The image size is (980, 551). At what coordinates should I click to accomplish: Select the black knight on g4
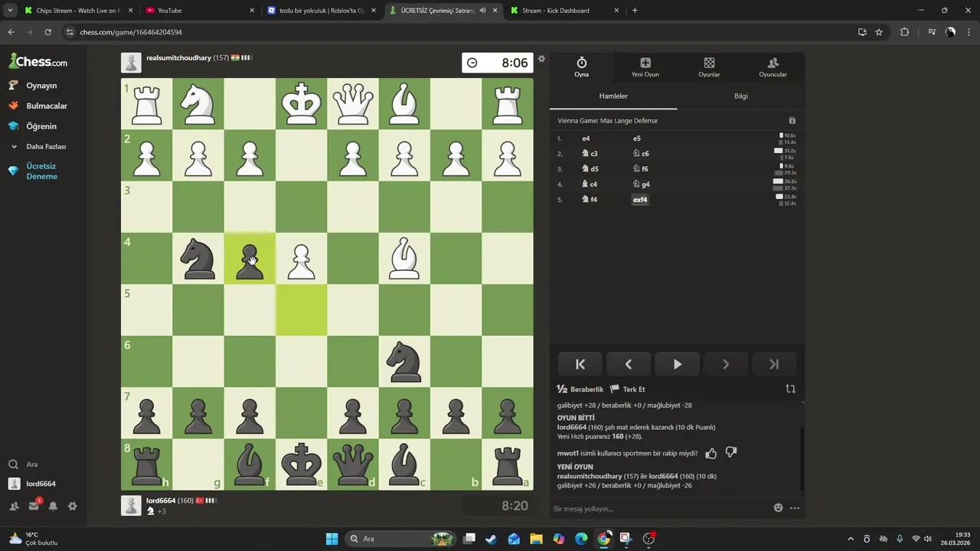pos(198,259)
